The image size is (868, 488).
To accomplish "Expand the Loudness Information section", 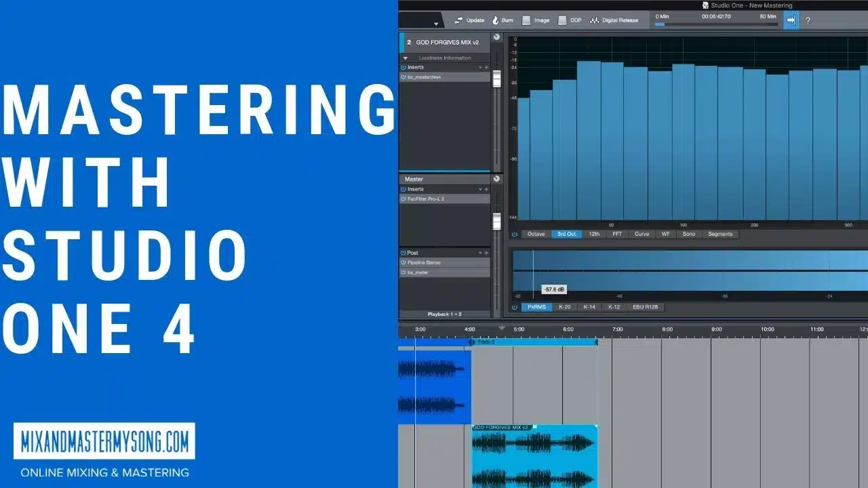I will click(x=406, y=58).
